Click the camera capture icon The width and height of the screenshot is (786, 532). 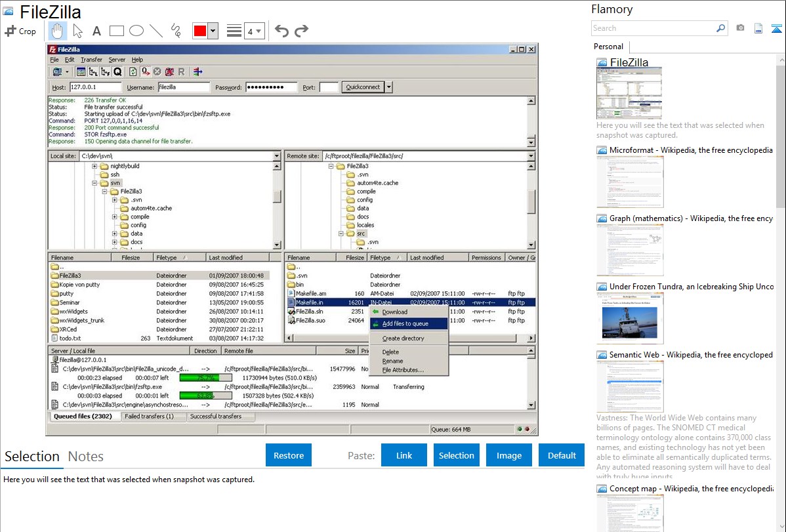click(x=740, y=28)
